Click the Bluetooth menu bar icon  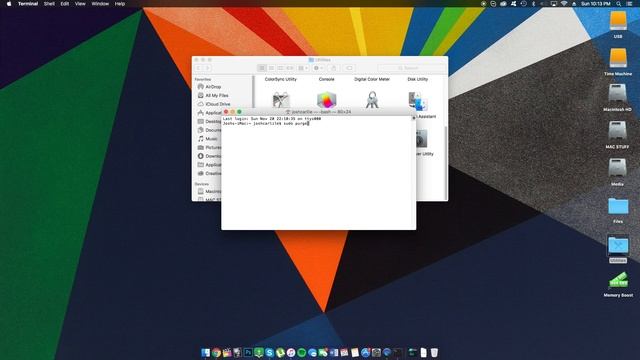tap(533, 4)
